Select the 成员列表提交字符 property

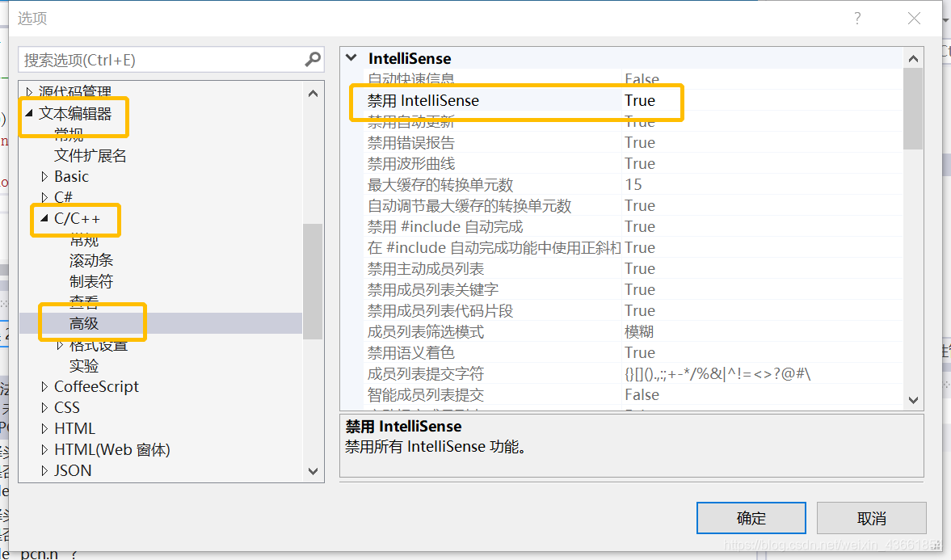pos(425,374)
